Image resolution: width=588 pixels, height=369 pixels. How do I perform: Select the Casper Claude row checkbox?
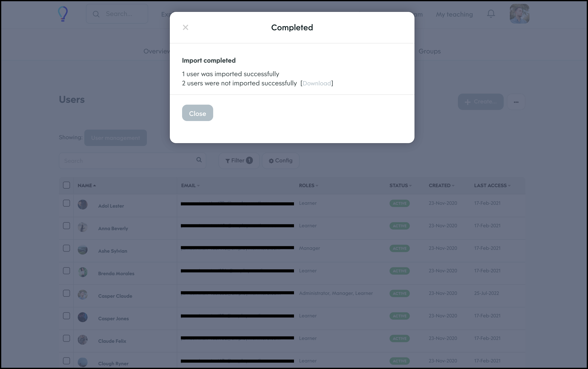tap(66, 293)
